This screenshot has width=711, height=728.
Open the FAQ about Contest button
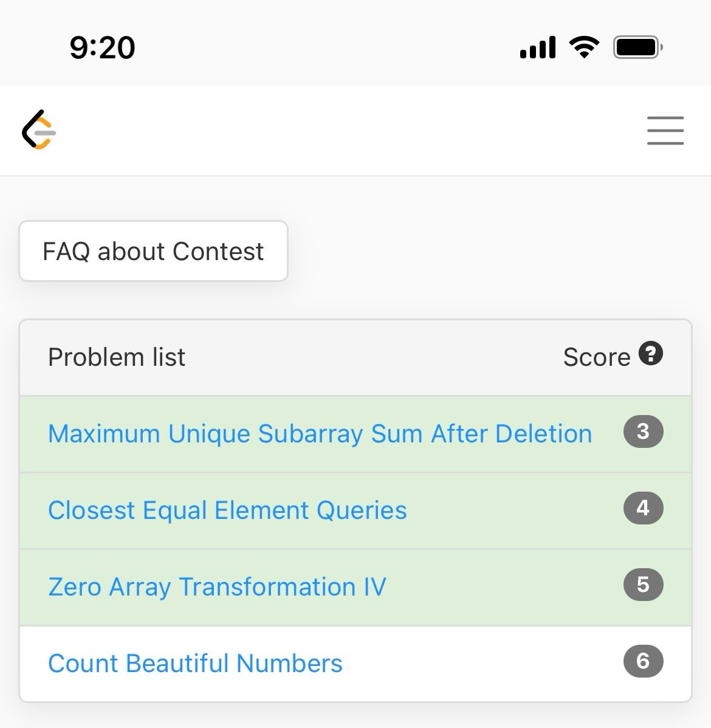(153, 251)
